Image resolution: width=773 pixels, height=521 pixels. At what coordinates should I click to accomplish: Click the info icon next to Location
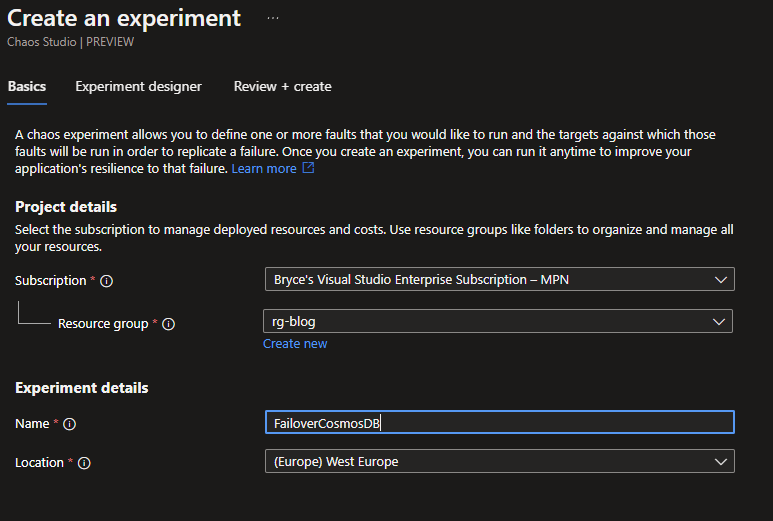point(84,463)
